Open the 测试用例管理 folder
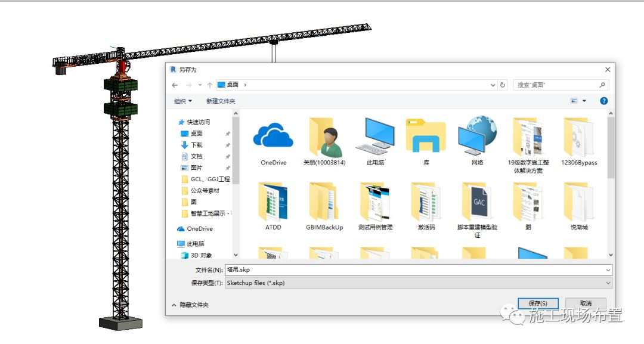 375,206
